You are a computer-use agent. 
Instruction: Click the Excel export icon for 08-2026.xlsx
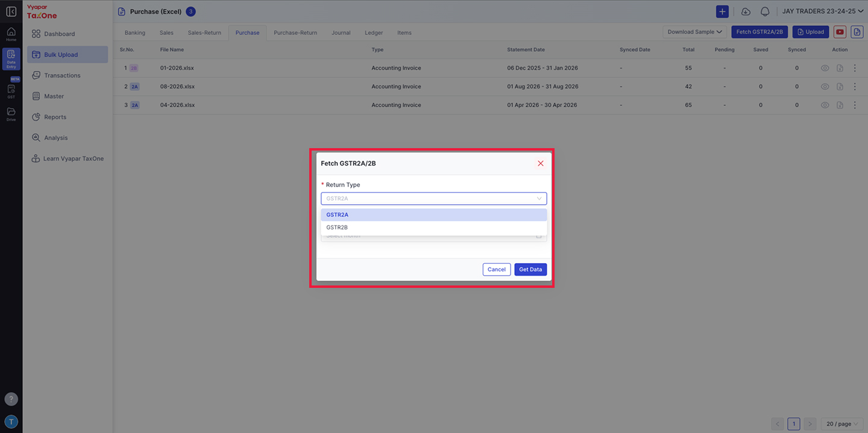840,87
